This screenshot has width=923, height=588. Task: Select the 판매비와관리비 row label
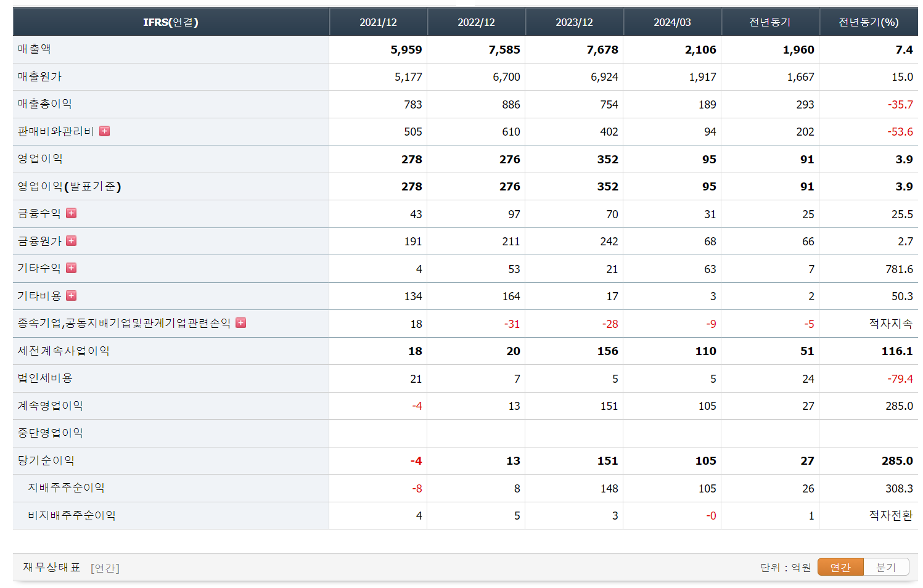pyautogui.click(x=55, y=131)
